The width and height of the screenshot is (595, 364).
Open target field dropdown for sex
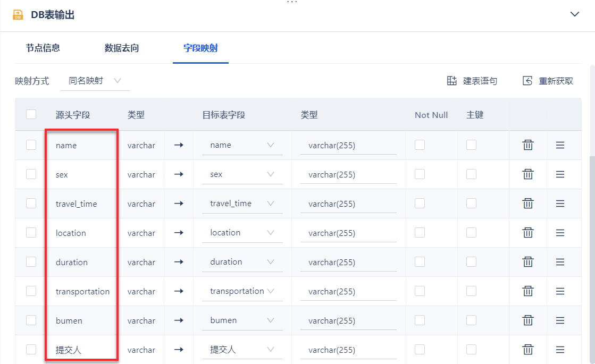pyautogui.click(x=242, y=174)
